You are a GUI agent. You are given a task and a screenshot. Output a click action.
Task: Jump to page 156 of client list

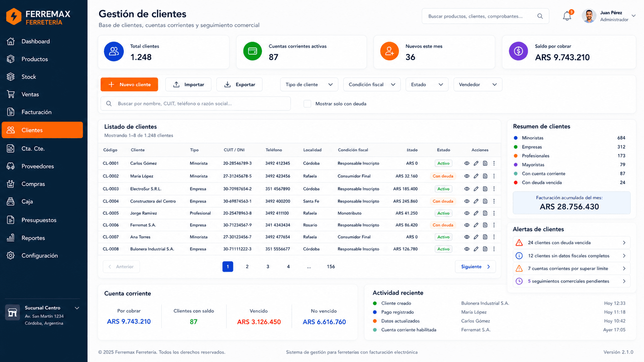pyautogui.click(x=331, y=267)
